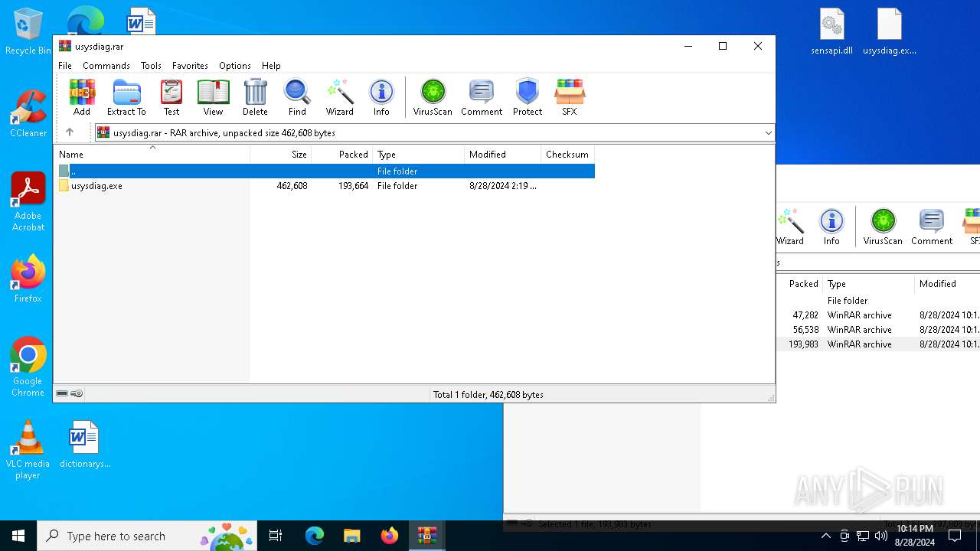
Task: Open the Favorites menu
Action: [190, 66]
